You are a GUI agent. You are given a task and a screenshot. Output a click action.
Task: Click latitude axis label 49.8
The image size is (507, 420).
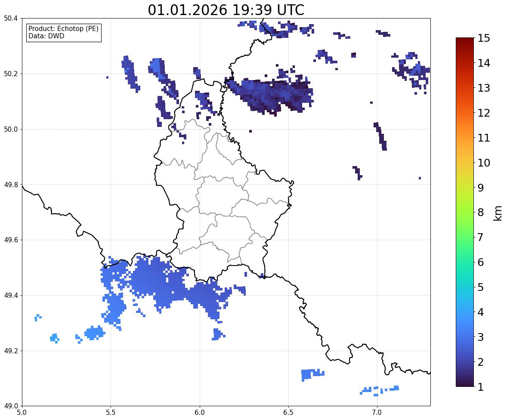[11, 185]
